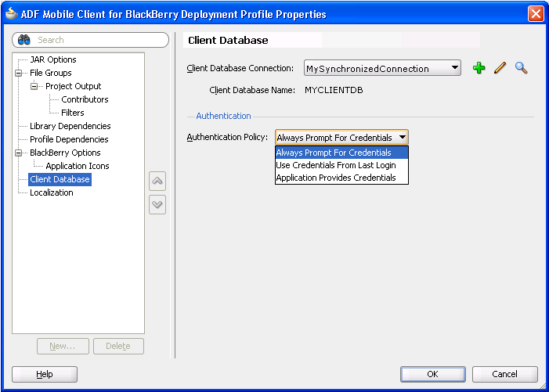
Task: Open Help for this dialog
Action: [45, 374]
